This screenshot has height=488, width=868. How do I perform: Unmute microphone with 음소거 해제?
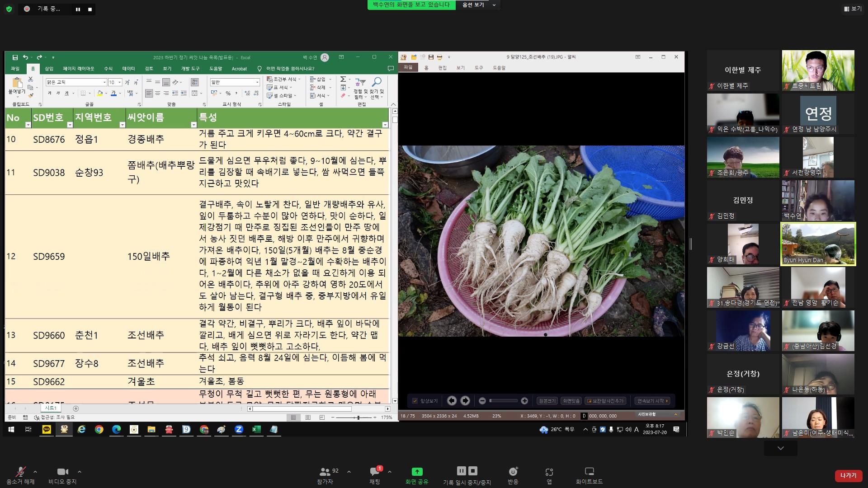pos(20,475)
